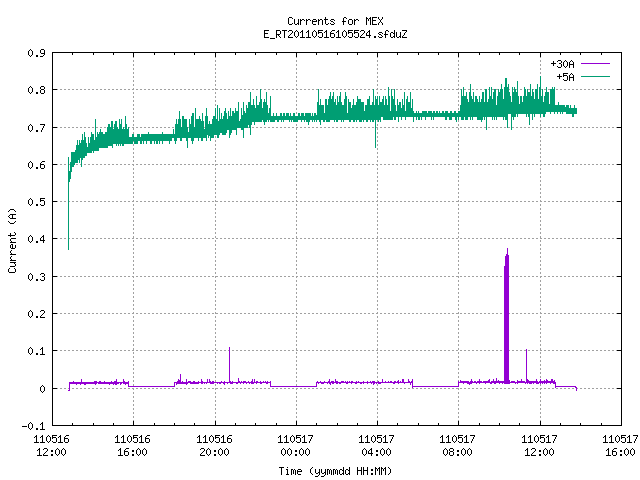
Task: Click the y-axis tick value 0.9
Action: pyautogui.click(x=36, y=53)
